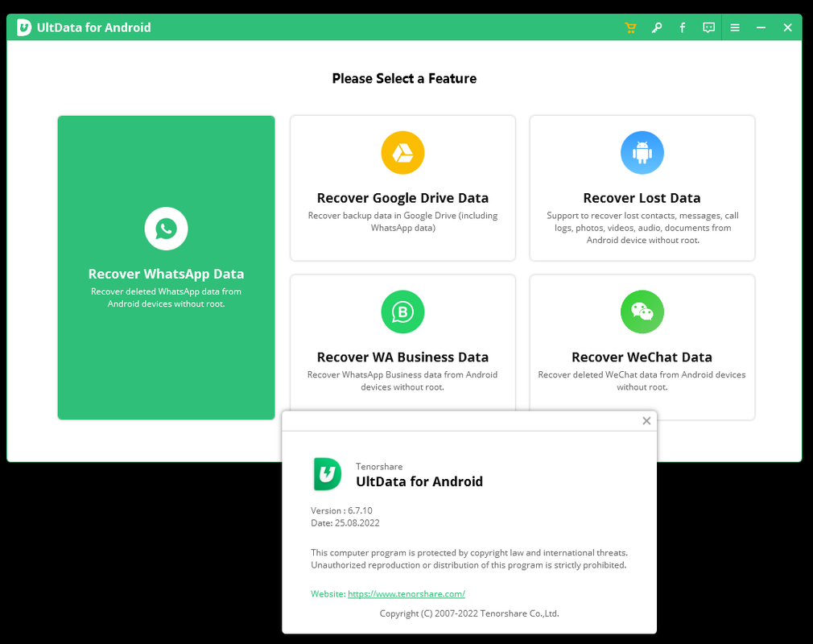Click 'Support to recover lost contacts' description
Viewport: 813px width, 644px height.
coord(642,228)
